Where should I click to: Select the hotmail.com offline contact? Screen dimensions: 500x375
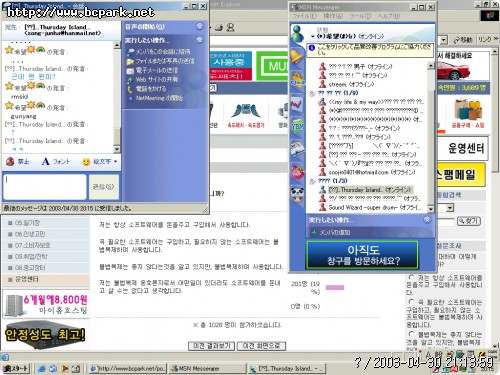[x=367, y=172]
